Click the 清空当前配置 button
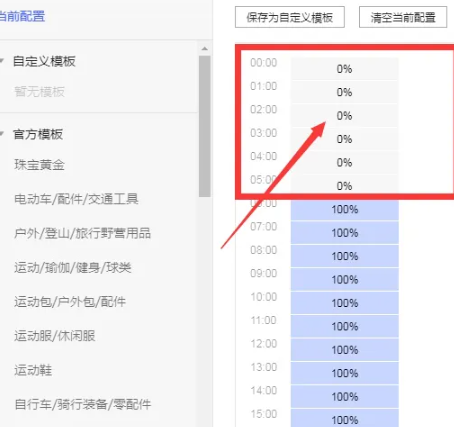454x427 pixels. [x=403, y=17]
